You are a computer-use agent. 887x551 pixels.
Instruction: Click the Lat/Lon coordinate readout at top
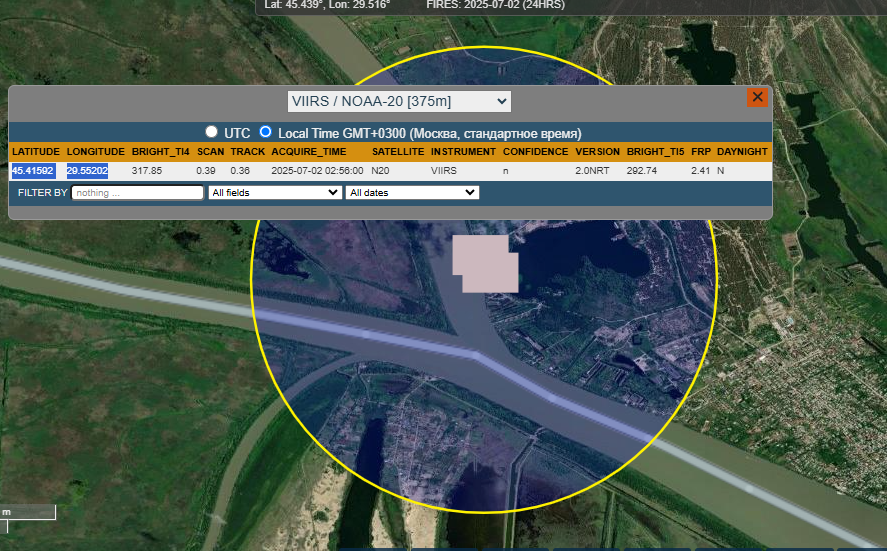327,5
